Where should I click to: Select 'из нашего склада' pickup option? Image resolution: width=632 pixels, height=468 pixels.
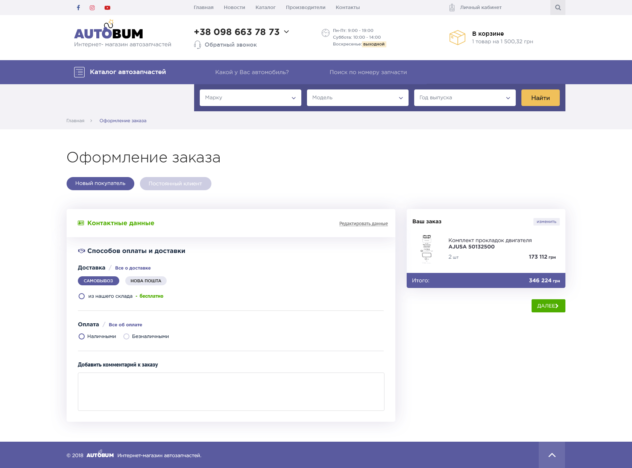coord(81,296)
